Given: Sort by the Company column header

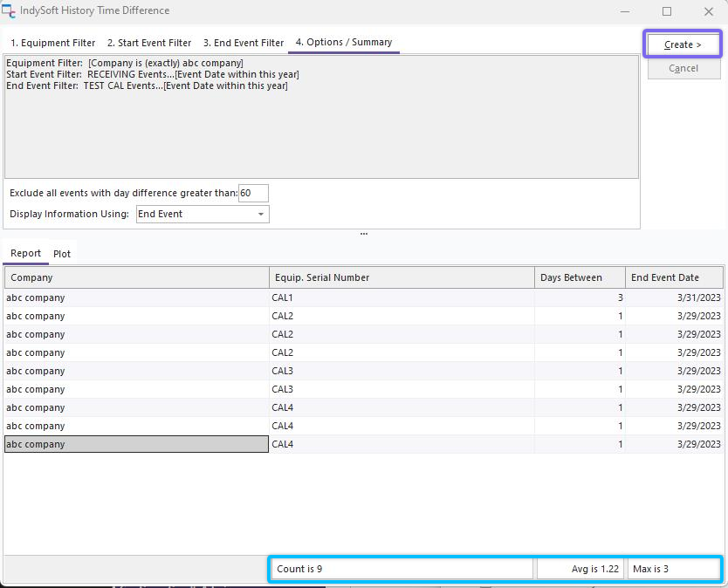Looking at the screenshot, I should 136,277.
